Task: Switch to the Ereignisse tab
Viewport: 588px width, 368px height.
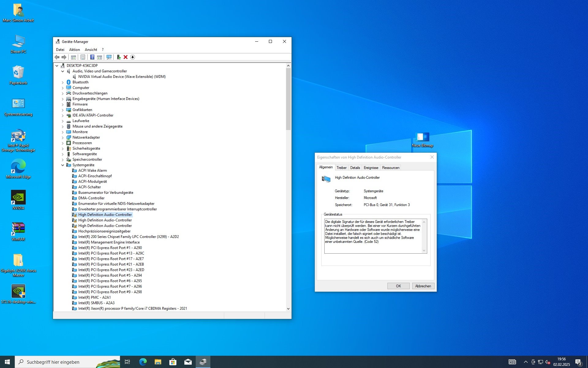Action: tap(371, 168)
